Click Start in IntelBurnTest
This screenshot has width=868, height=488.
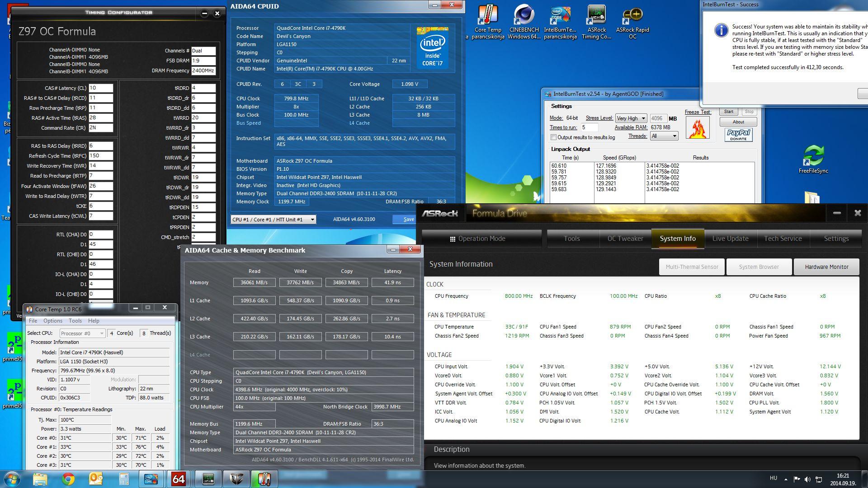pos(729,112)
